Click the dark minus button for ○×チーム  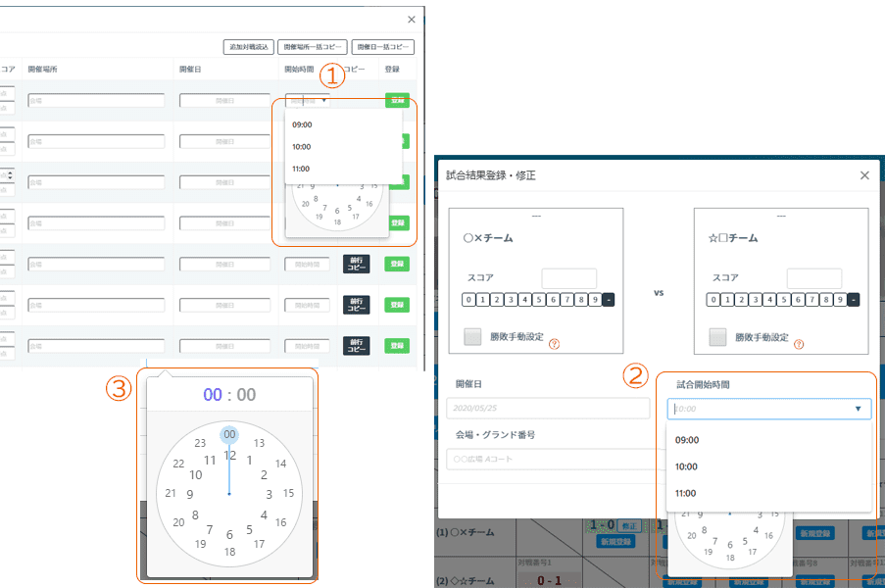[x=608, y=300]
